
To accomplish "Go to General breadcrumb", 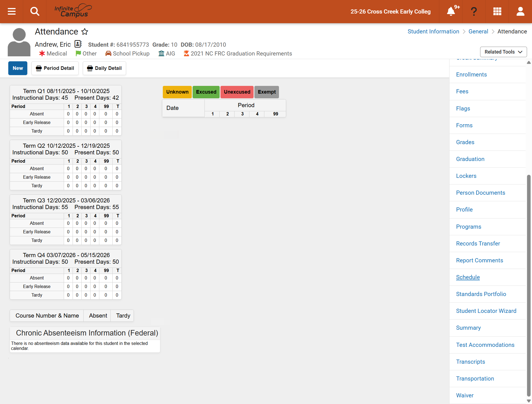I will pos(478,31).
